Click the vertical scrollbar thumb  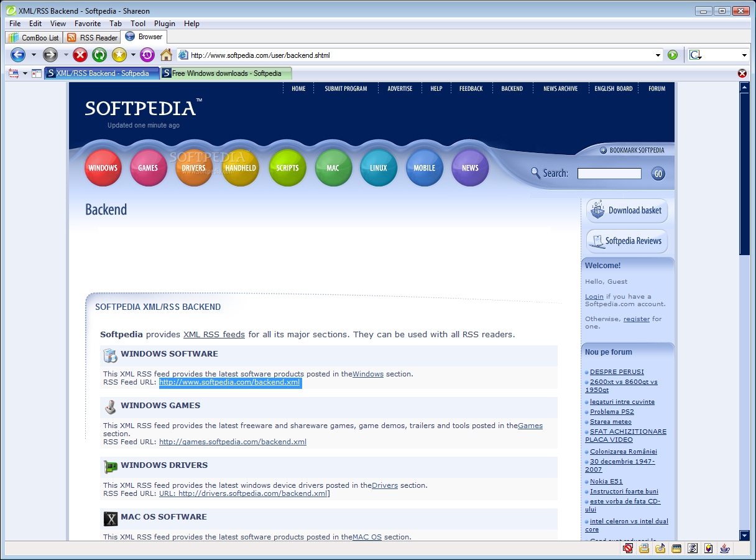pyautogui.click(x=745, y=174)
